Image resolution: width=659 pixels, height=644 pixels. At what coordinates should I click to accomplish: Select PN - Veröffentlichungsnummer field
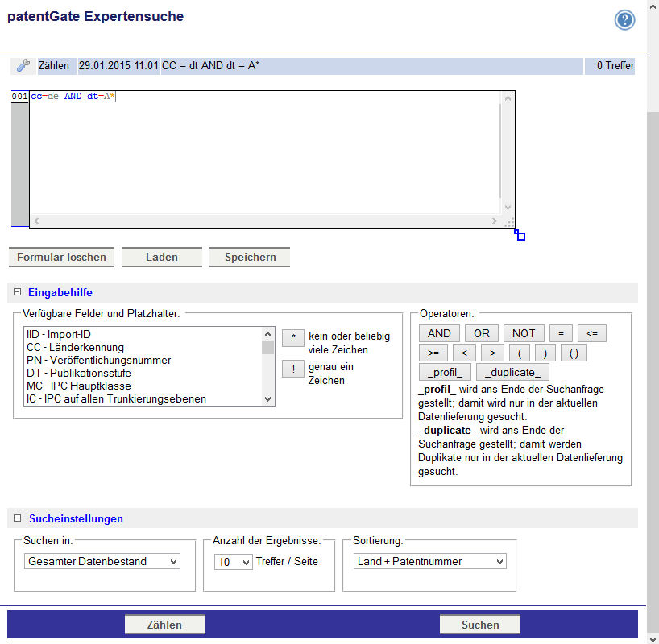coord(143,361)
